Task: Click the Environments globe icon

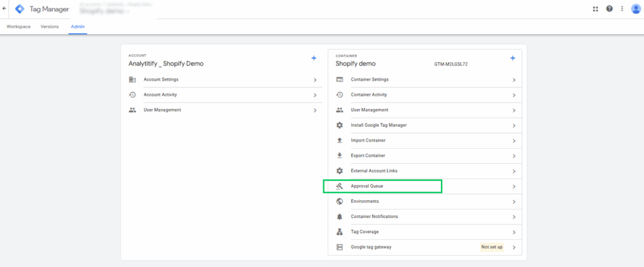Action: tap(339, 202)
